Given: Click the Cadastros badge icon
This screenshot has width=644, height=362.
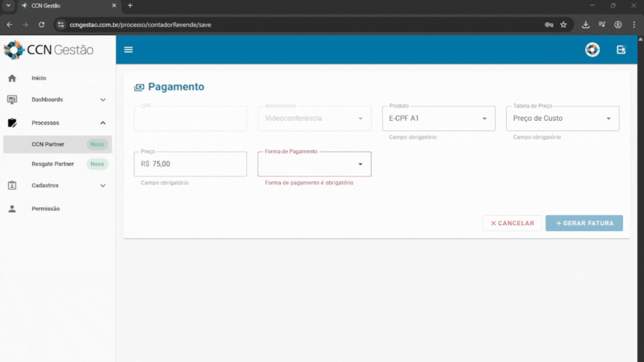Looking at the screenshot, I should [x=12, y=186].
